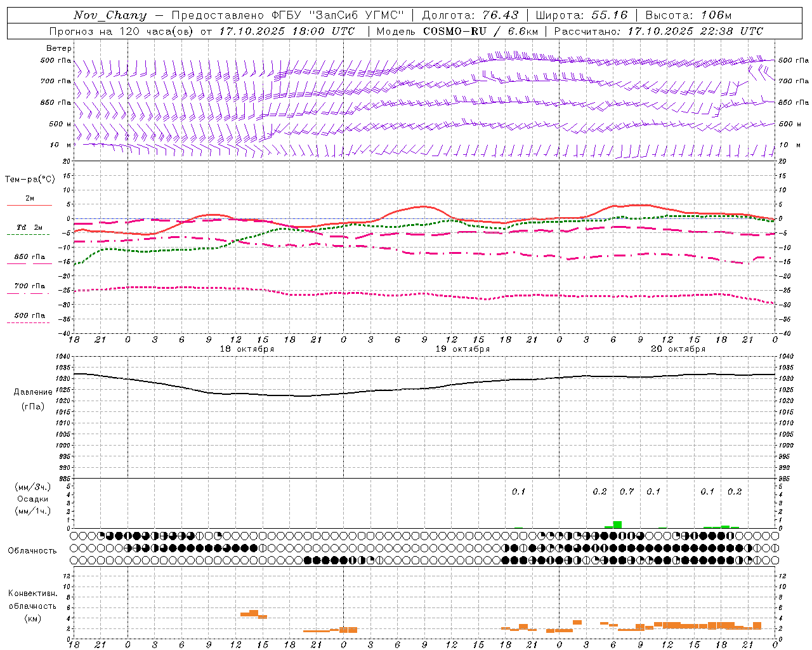The height and width of the screenshot is (650, 812).
Task: Click the longitude value Долгота: 76.43
Action: coord(470,15)
